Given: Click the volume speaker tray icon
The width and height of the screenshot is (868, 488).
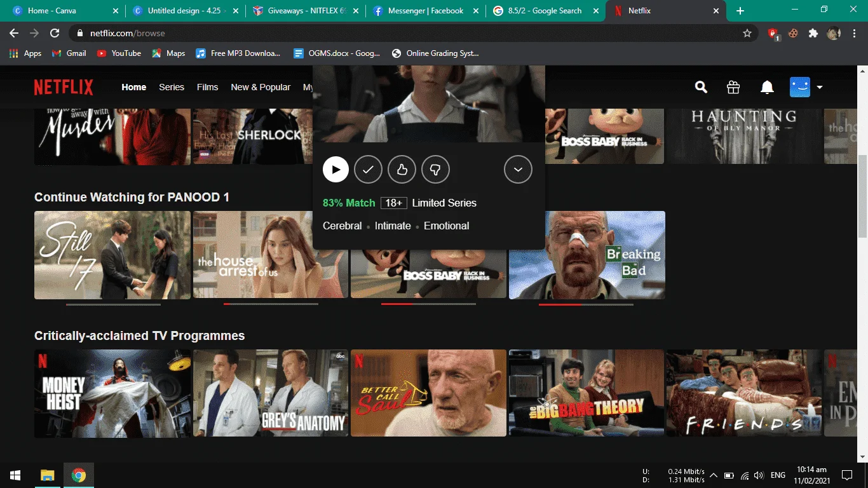Looking at the screenshot, I should tap(758, 475).
